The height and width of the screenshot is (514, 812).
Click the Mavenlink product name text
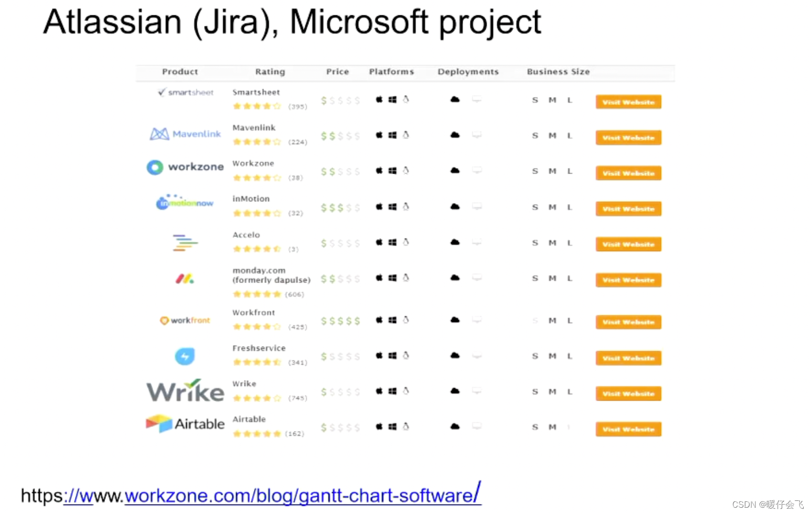[x=254, y=128]
